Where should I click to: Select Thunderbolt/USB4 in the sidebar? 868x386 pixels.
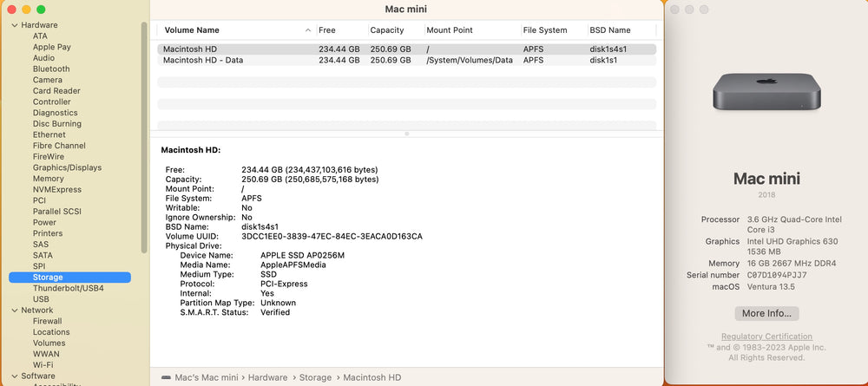(68, 288)
